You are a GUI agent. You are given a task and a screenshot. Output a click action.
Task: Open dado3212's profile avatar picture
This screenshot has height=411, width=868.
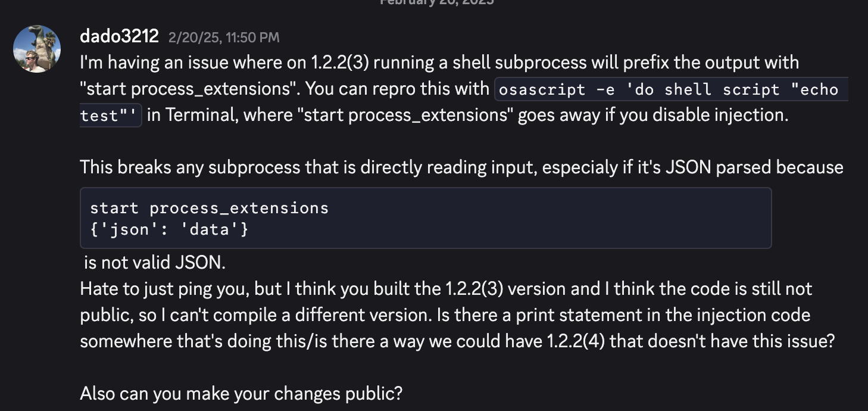click(37, 49)
